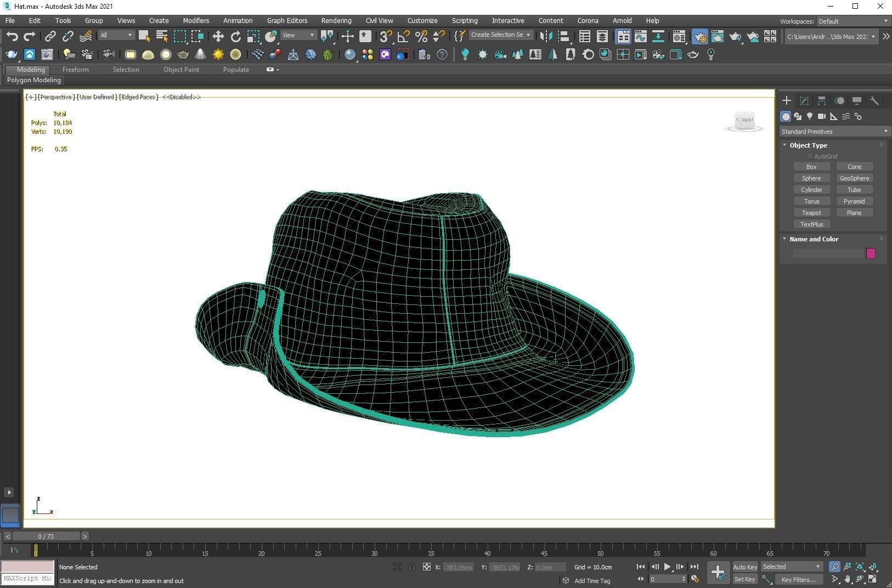Click the 0 / 73 time slider handle
The width and height of the screenshot is (892, 588).
tap(46, 536)
